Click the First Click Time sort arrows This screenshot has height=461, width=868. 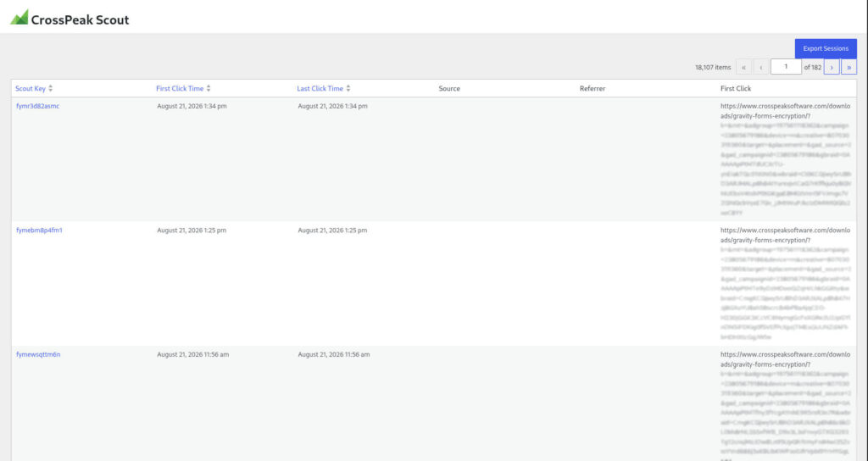tap(209, 88)
